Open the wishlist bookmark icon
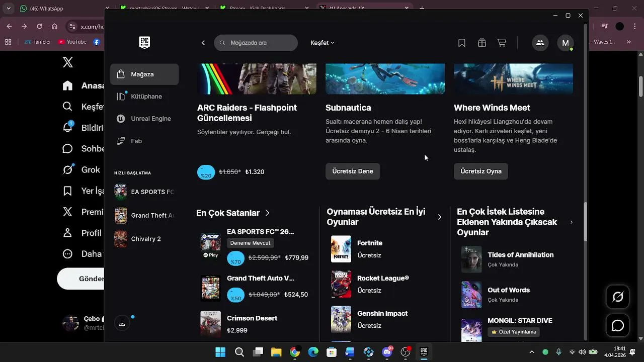 (462, 43)
